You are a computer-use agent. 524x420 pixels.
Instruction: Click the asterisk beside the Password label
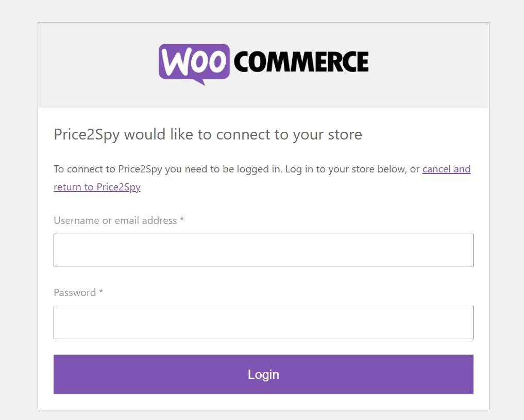(102, 291)
